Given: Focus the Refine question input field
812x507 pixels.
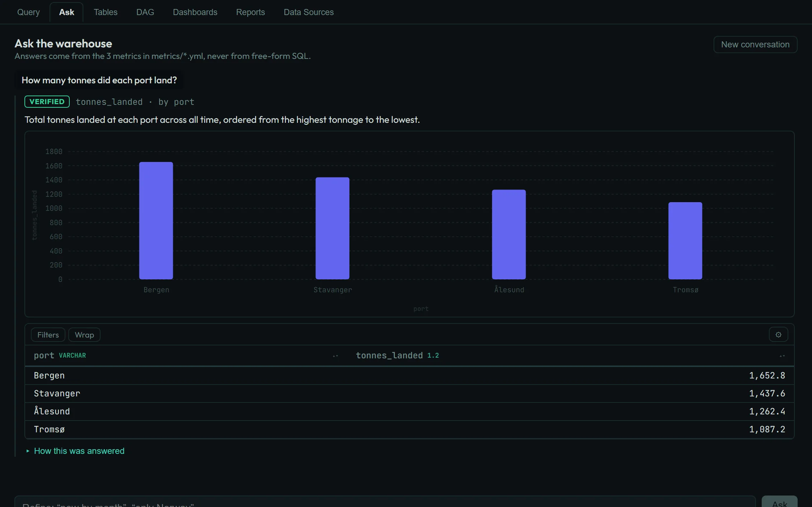Looking at the screenshot, I should (385, 502).
